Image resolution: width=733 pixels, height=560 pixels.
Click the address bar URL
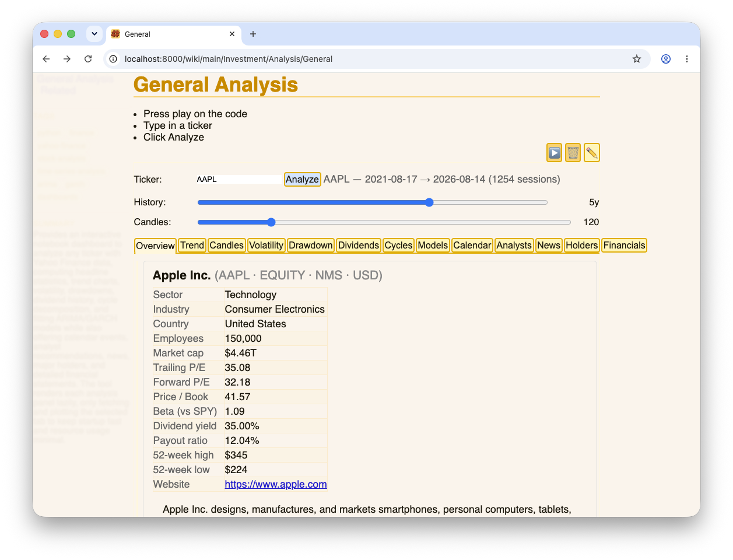pos(229,59)
